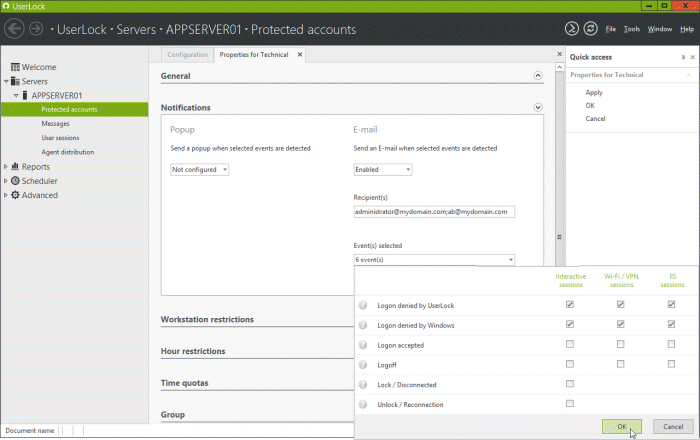Open the Tools menu
700x440 pixels.
(x=632, y=29)
